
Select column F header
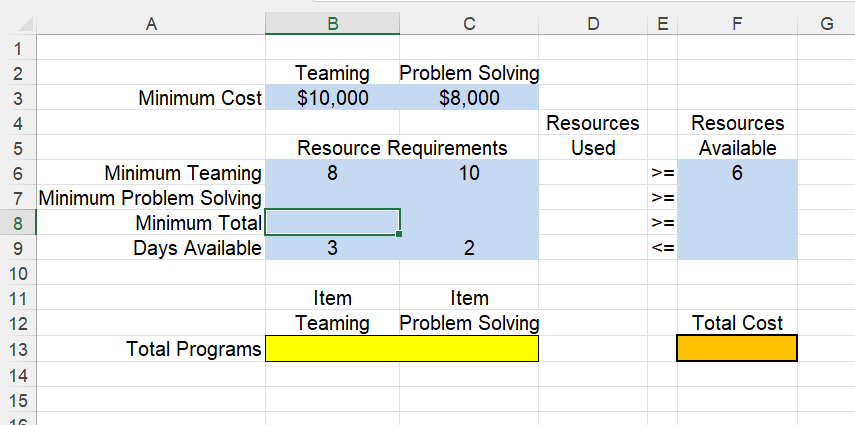[737, 23]
